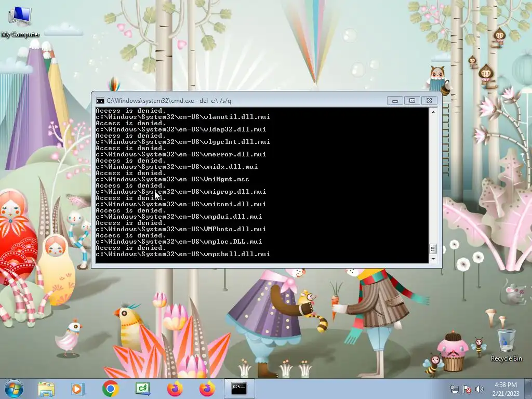Open the C# editor taskbar icon
The width and height of the screenshot is (532, 399).
pyautogui.click(x=142, y=389)
